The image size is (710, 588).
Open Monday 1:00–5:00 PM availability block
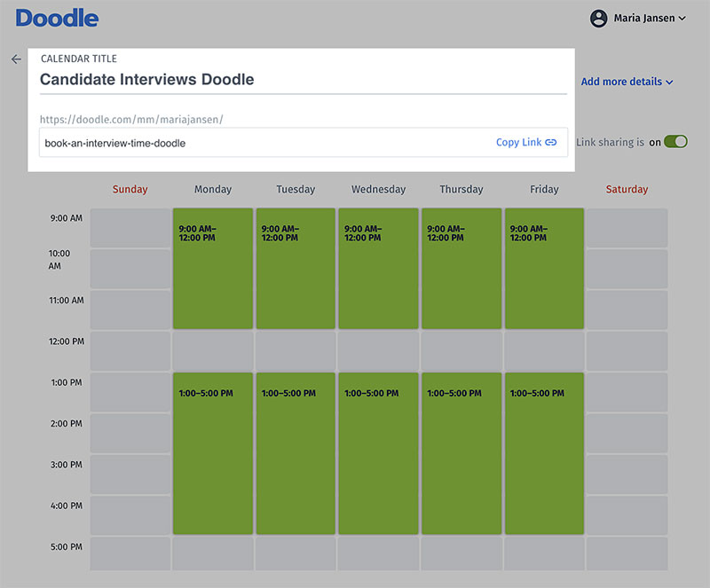pos(213,453)
